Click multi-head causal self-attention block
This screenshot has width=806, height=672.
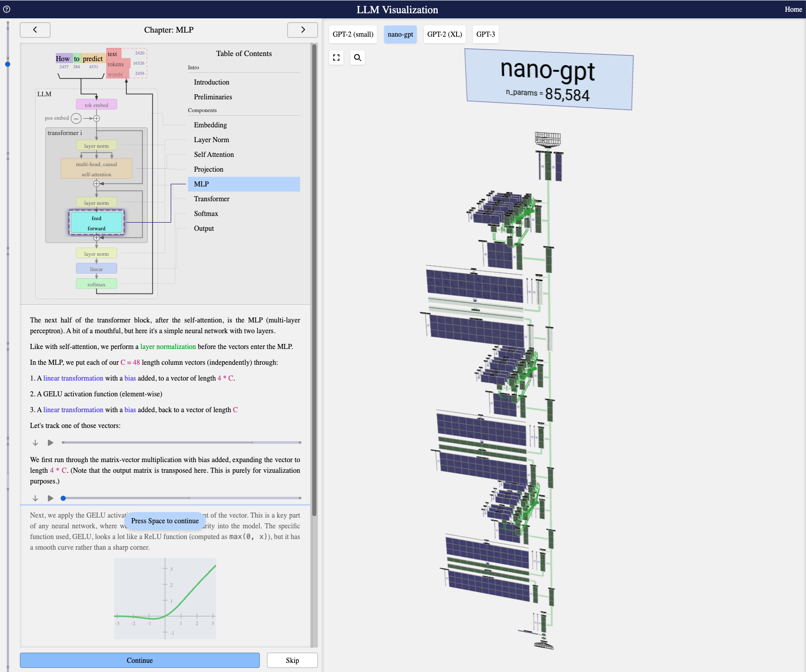pyautogui.click(x=96, y=169)
